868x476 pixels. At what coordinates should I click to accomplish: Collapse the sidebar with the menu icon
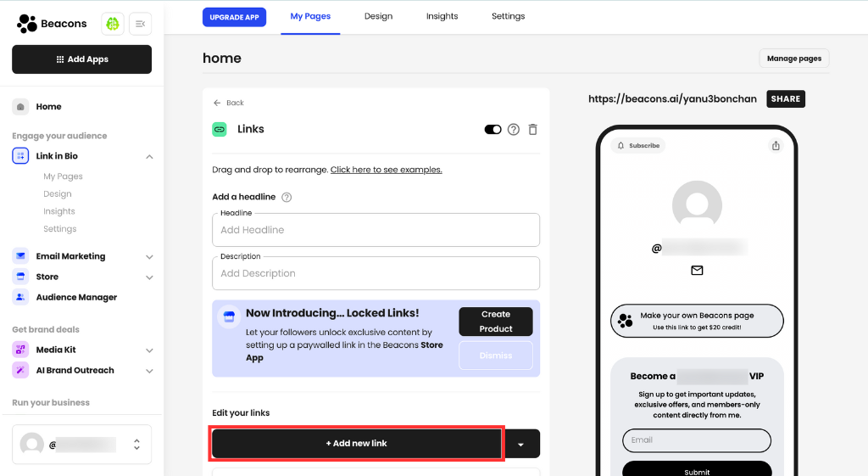pyautogui.click(x=140, y=24)
